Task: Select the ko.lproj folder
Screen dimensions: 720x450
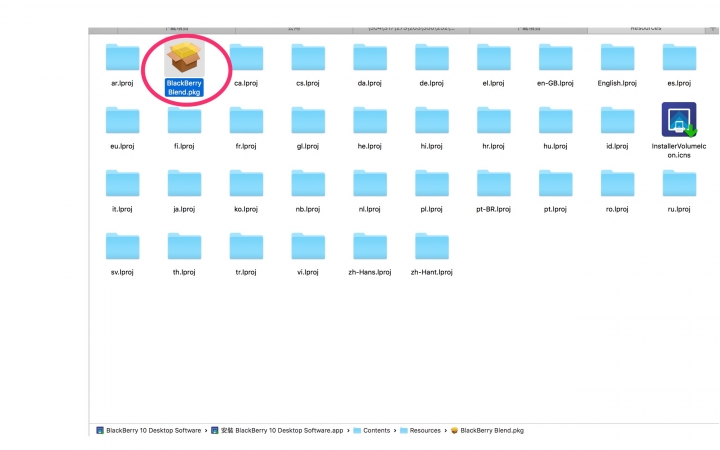Action: click(246, 183)
